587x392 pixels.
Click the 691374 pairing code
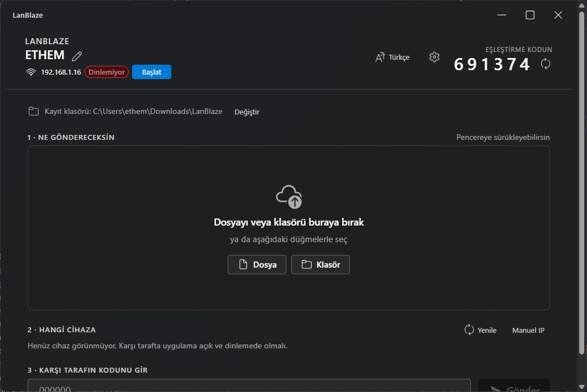[492, 64]
